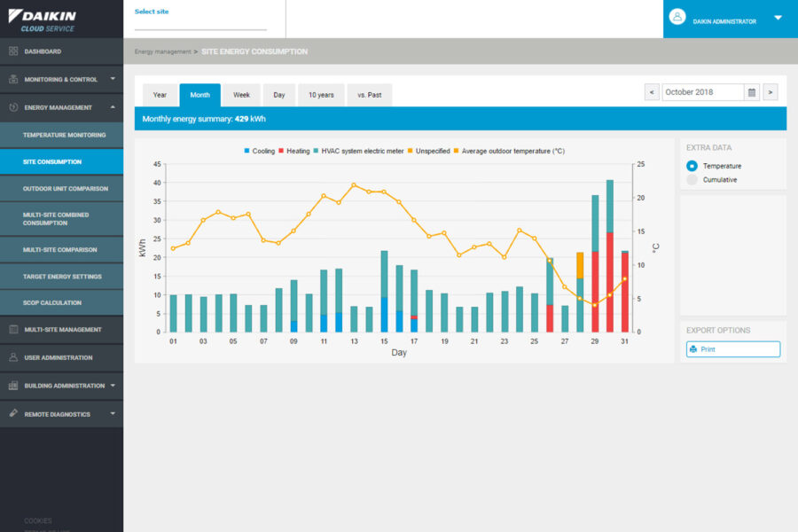Select the Month tab
Image resolution: width=798 pixels, height=532 pixels.
pyautogui.click(x=200, y=95)
